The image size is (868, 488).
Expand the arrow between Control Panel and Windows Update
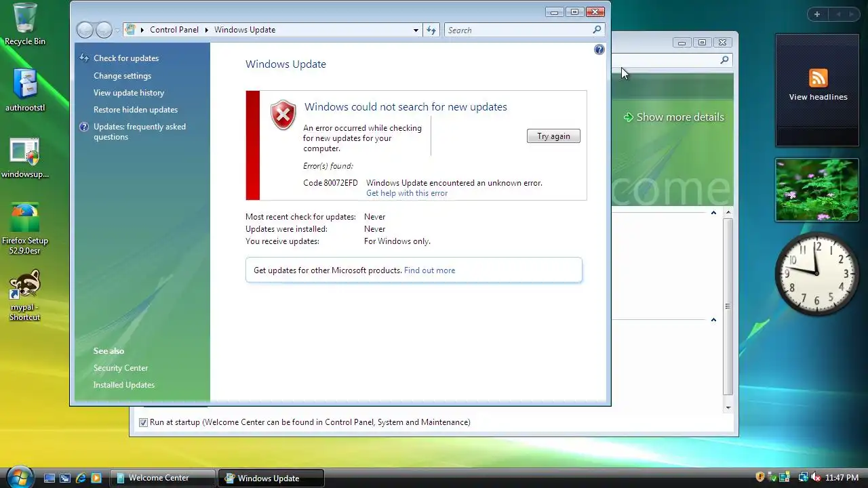(207, 30)
